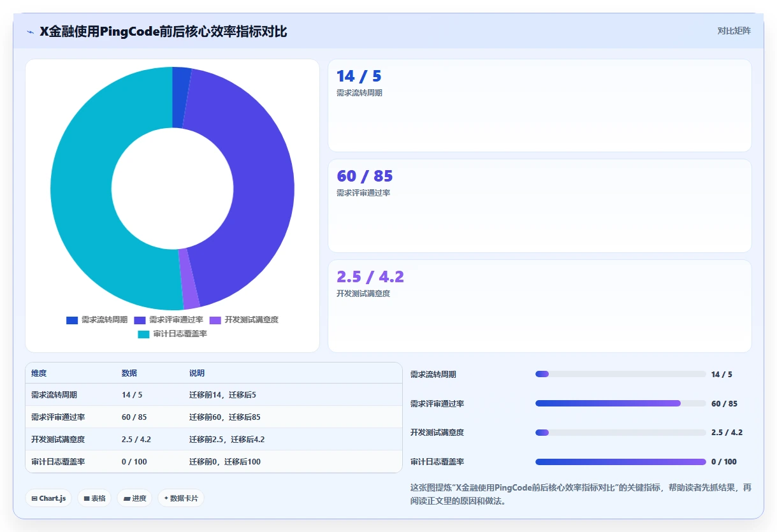
Task: Click 开发测试满意度 caption under the 2.5 / 4.2 card
Action: [x=363, y=294]
